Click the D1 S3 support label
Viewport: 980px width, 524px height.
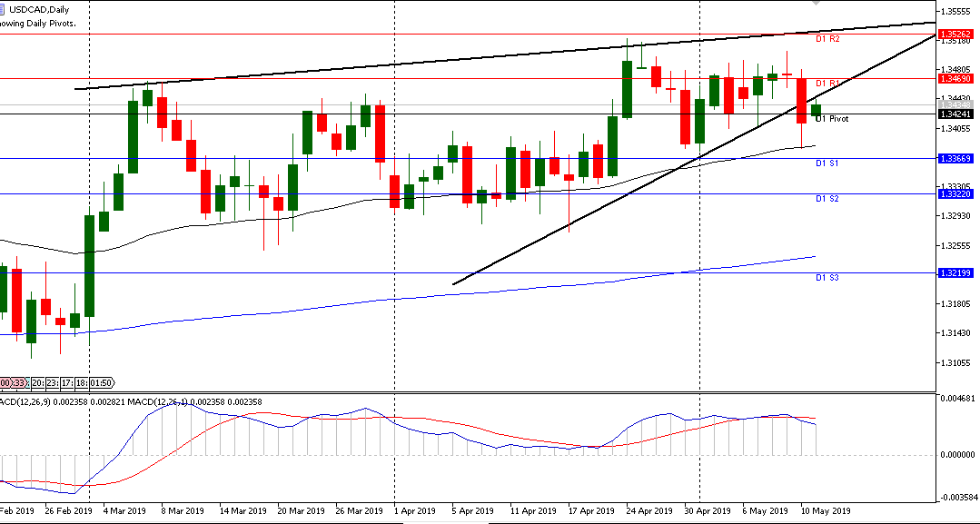coord(827,278)
